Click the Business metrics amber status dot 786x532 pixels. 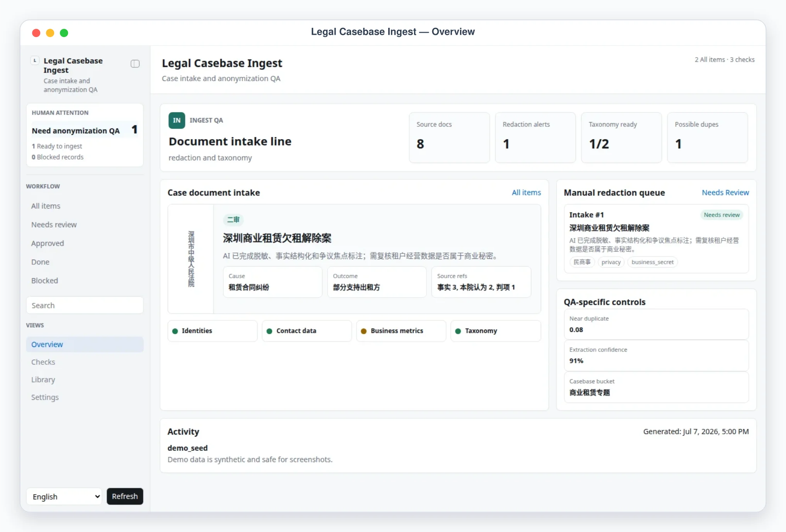tap(363, 331)
